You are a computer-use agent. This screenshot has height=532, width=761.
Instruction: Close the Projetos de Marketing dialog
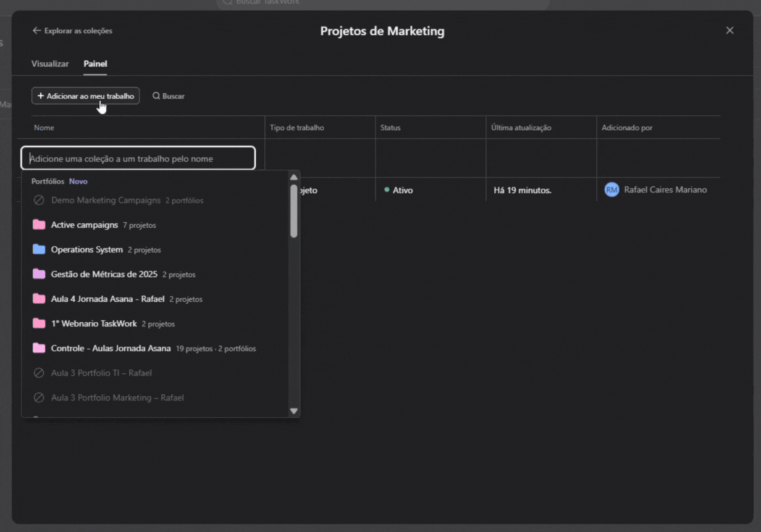point(729,30)
